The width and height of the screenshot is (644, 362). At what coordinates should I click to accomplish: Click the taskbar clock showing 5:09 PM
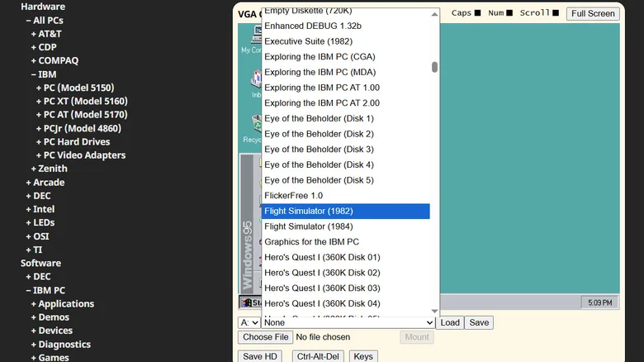[600, 303]
